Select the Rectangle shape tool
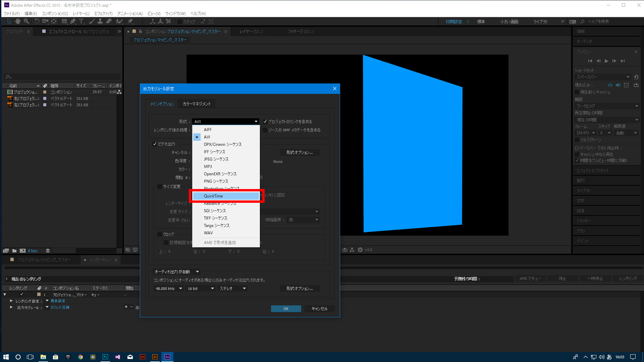This screenshot has width=644, height=362. pyautogui.click(x=64, y=21)
